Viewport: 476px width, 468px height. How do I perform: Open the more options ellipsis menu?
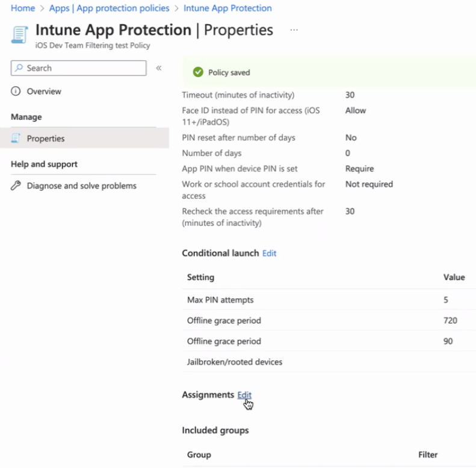(x=294, y=30)
